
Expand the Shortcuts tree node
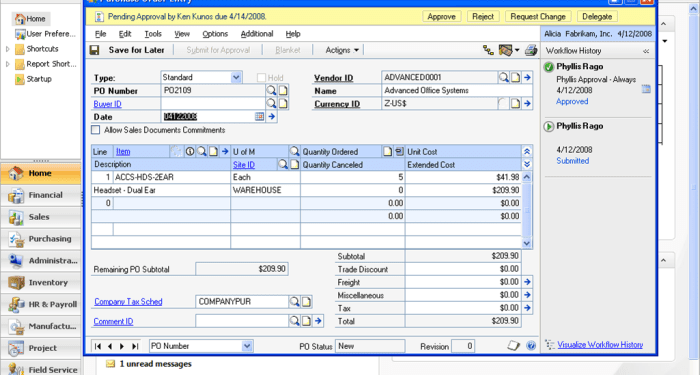[x=7, y=49]
